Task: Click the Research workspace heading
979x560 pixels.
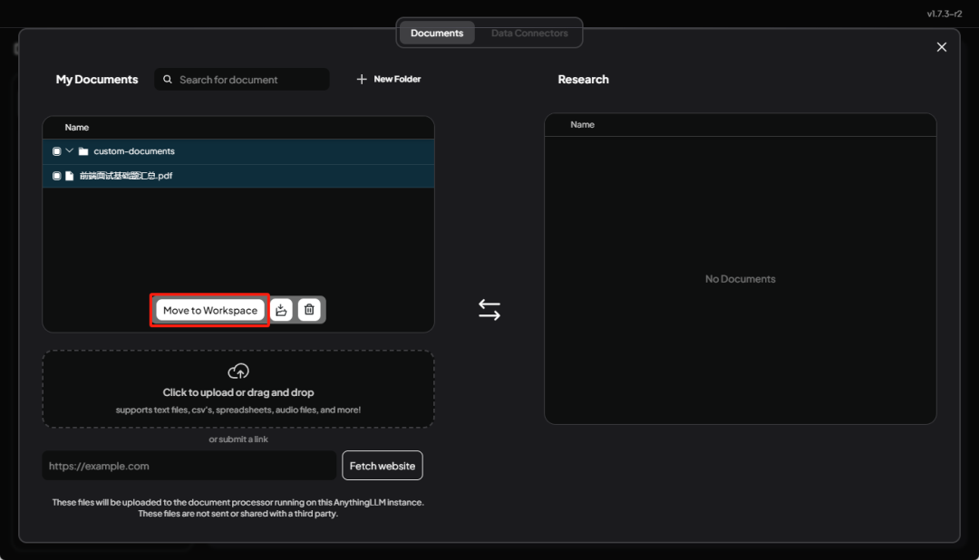Action: coord(583,79)
